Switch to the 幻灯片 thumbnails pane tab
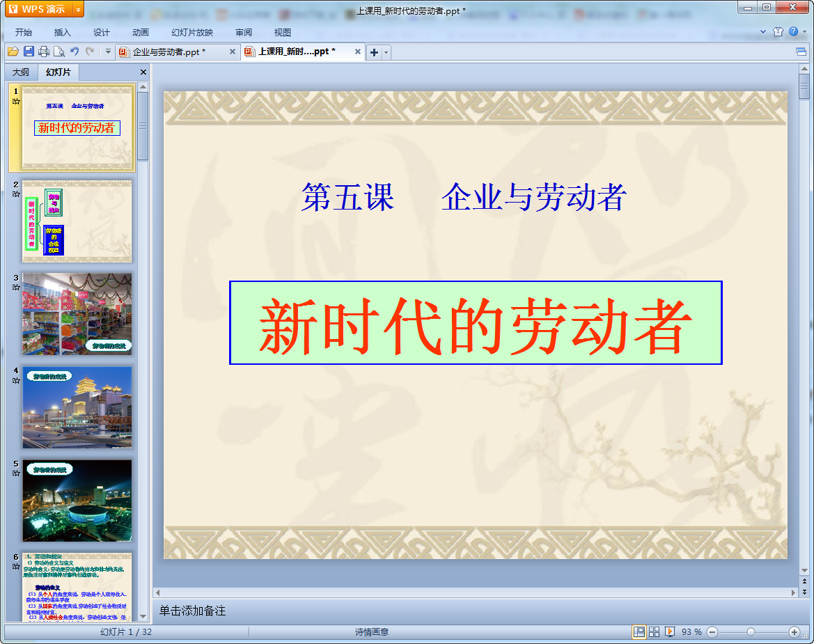The width and height of the screenshot is (814, 644). tap(58, 72)
